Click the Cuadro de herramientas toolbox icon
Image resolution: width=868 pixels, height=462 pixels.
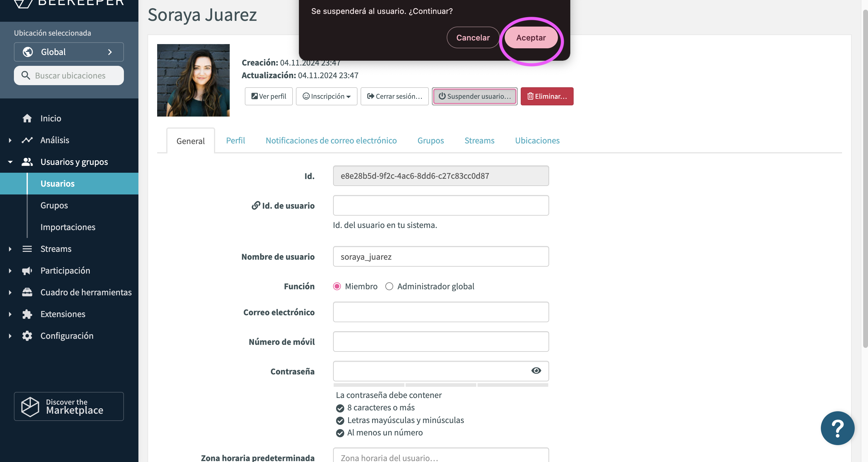27,292
